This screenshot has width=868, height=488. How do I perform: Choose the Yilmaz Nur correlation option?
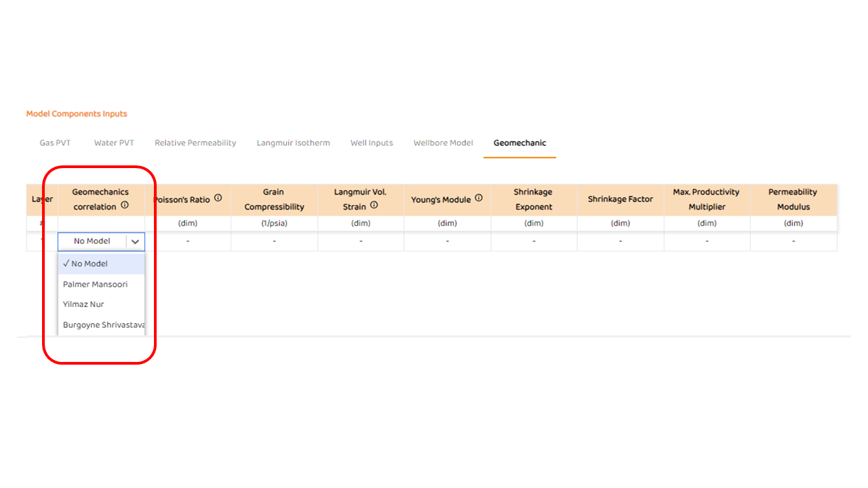[x=83, y=304]
